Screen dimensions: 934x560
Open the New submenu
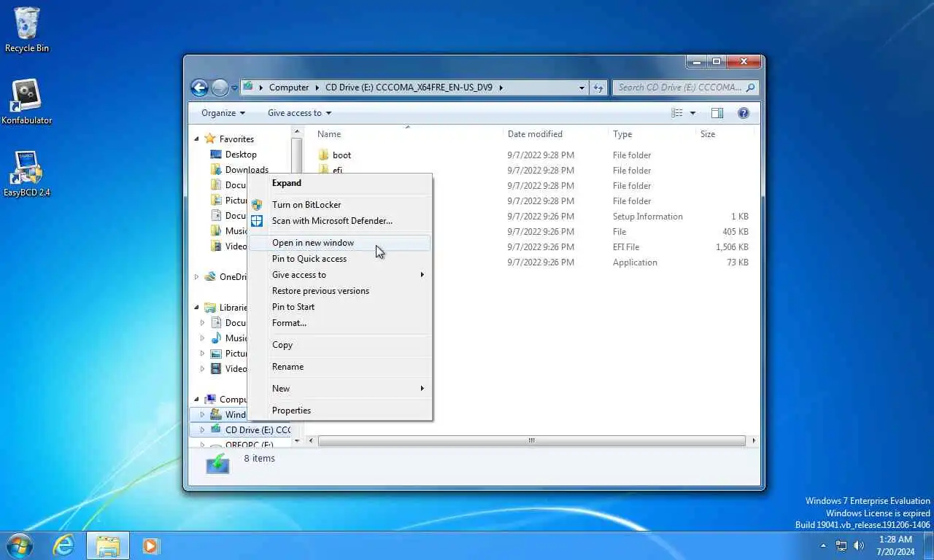pyautogui.click(x=340, y=389)
